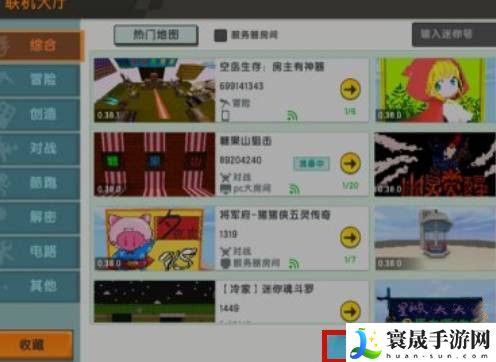Screen dimensions: 496x362
Task: Join the 糖果山狙击 room via yellow arrow
Action: (x=350, y=163)
